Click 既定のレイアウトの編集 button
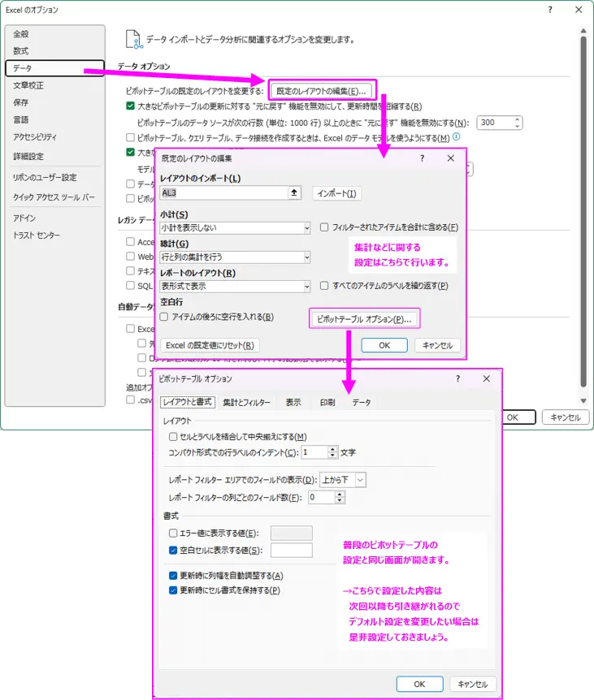This screenshot has height=700, width=594. [321, 91]
